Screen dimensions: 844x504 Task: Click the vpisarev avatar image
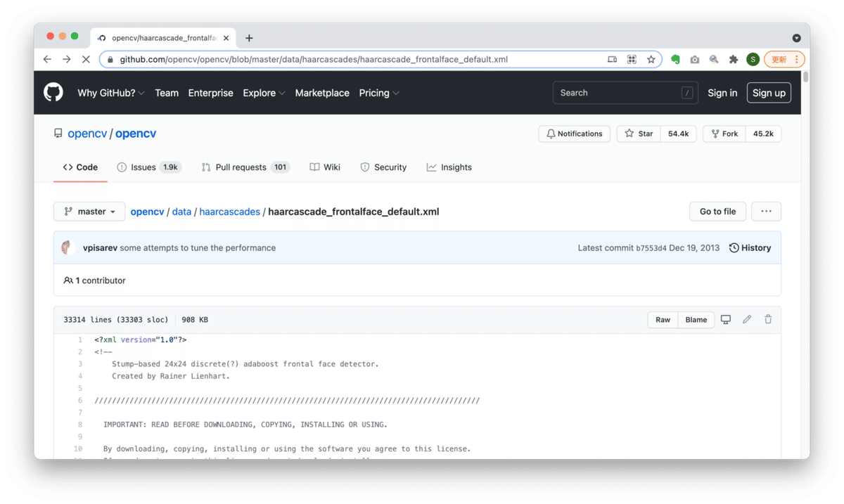click(68, 247)
